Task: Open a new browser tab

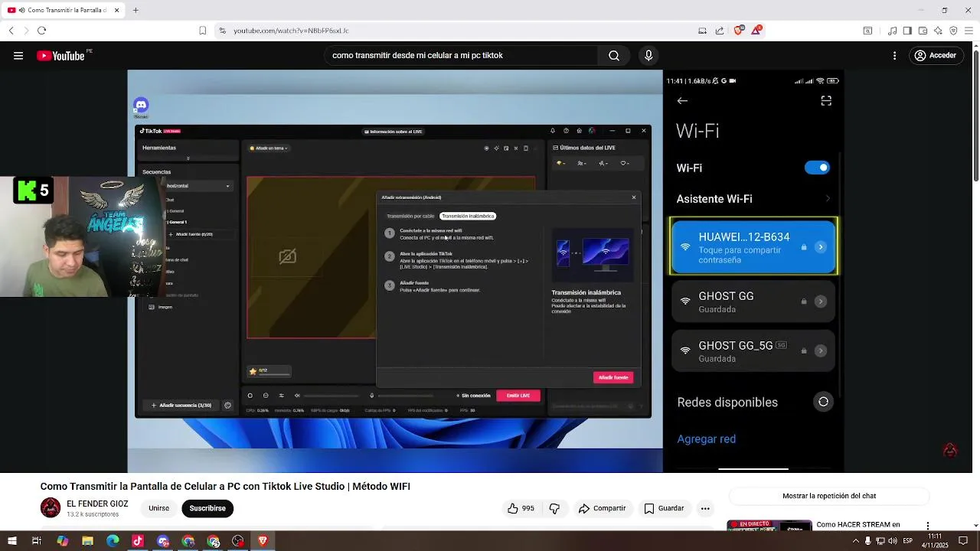Action: [x=136, y=10]
